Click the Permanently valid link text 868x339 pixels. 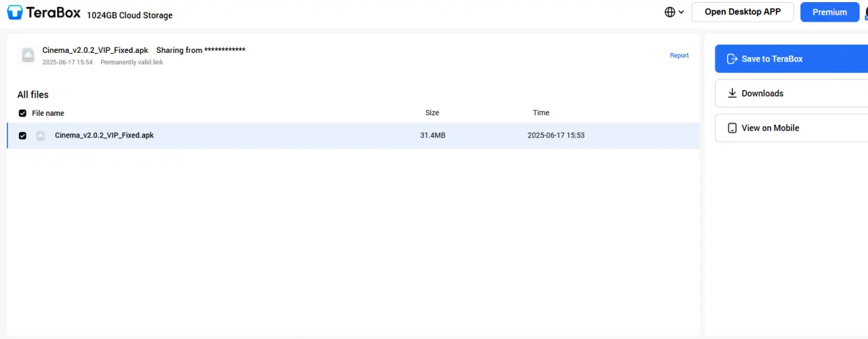point(132,62)
